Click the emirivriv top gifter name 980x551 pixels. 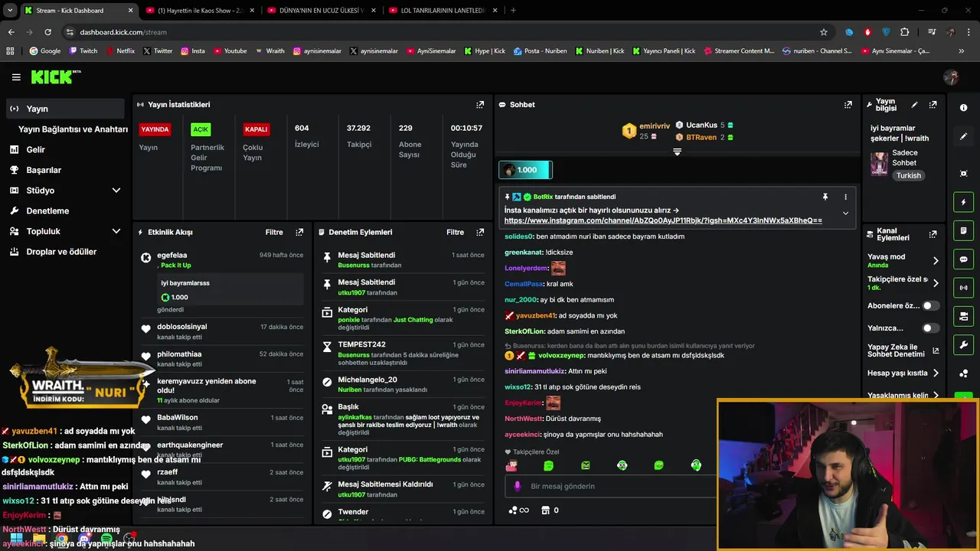pyautogui.click(x=655, y=126)
